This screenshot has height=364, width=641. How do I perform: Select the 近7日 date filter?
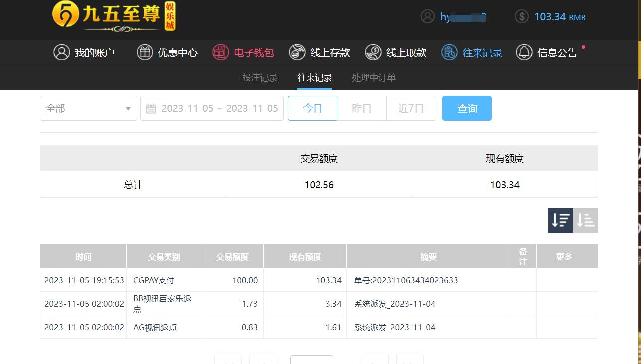[x=411, y=108]
